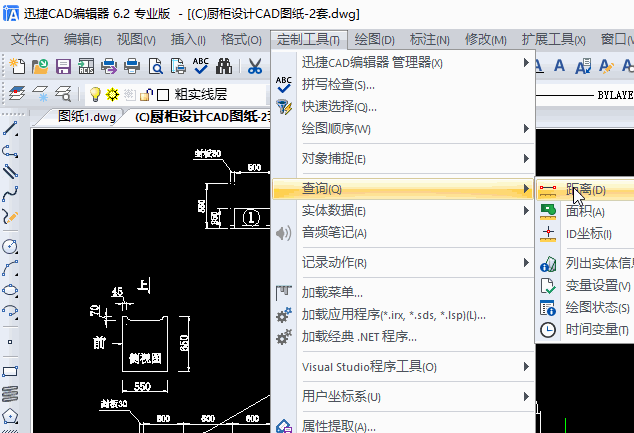Select 距离(D) distance query
The image size is (634, 433).
pos(585,189)
